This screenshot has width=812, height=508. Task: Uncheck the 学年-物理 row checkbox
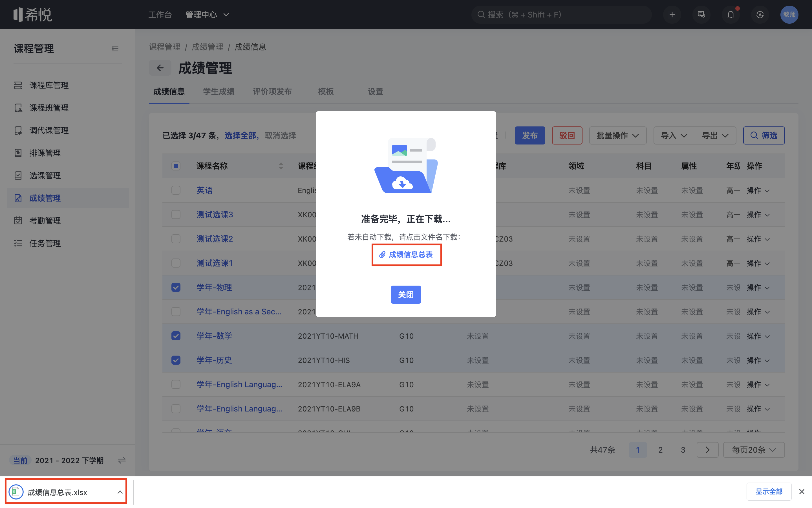(176, 287)
